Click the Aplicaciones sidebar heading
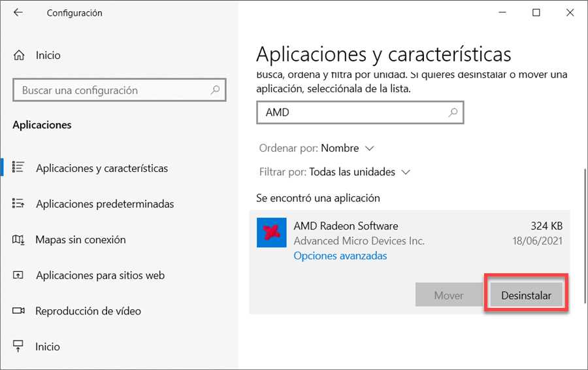This screenshot has width=588, height=370. point(42,125)
